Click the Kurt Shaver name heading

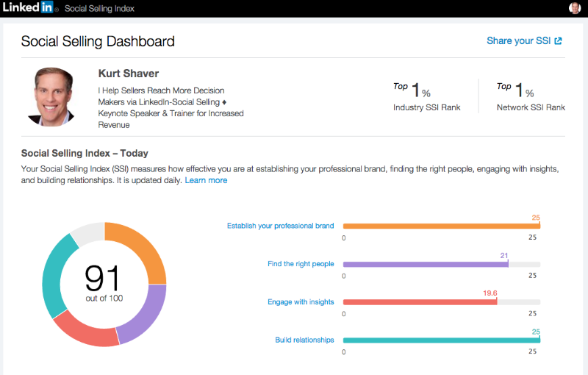click(x=128, y=74)
